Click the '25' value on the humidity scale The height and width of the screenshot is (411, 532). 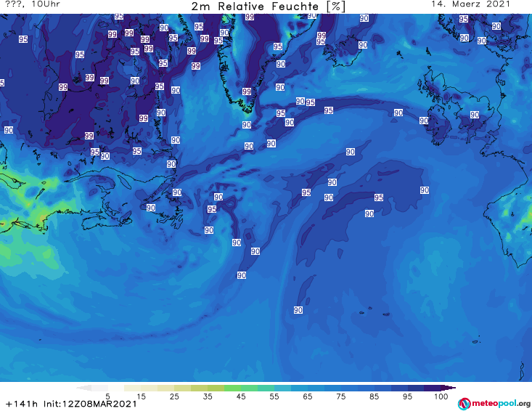[174, 396]
